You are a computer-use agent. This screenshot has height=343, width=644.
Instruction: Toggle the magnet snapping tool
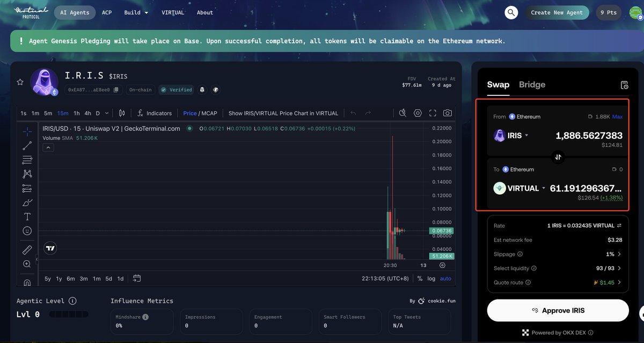(27, 282)
